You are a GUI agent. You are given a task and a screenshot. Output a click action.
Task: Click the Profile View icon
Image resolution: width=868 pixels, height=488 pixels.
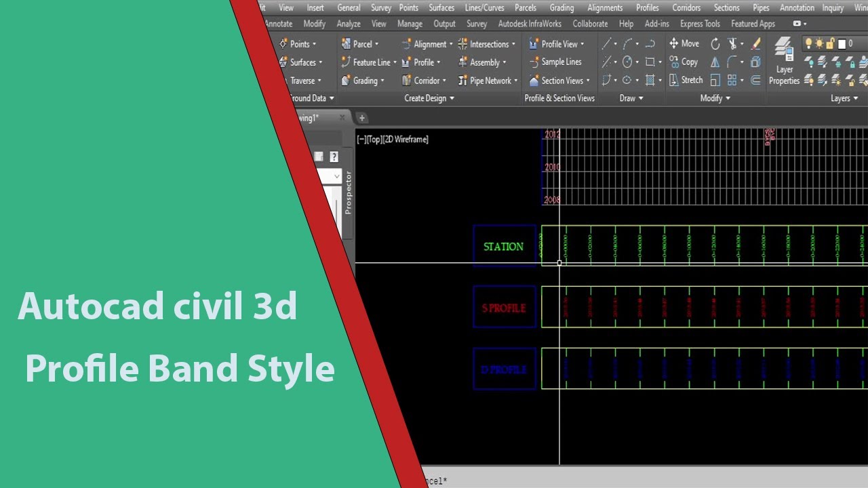tap(534, 44)
